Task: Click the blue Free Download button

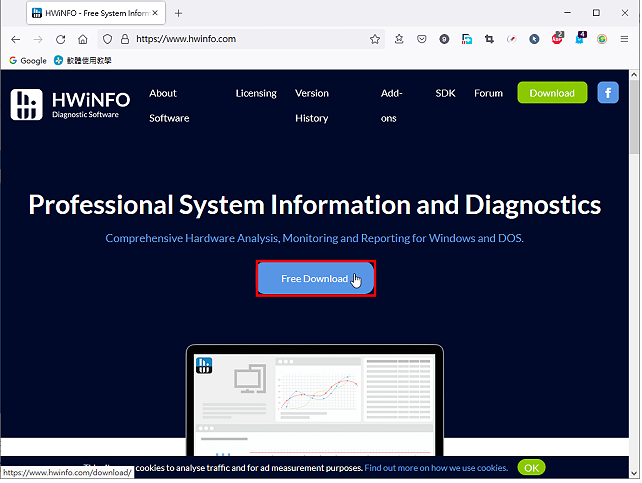Action: pos(316,278)
